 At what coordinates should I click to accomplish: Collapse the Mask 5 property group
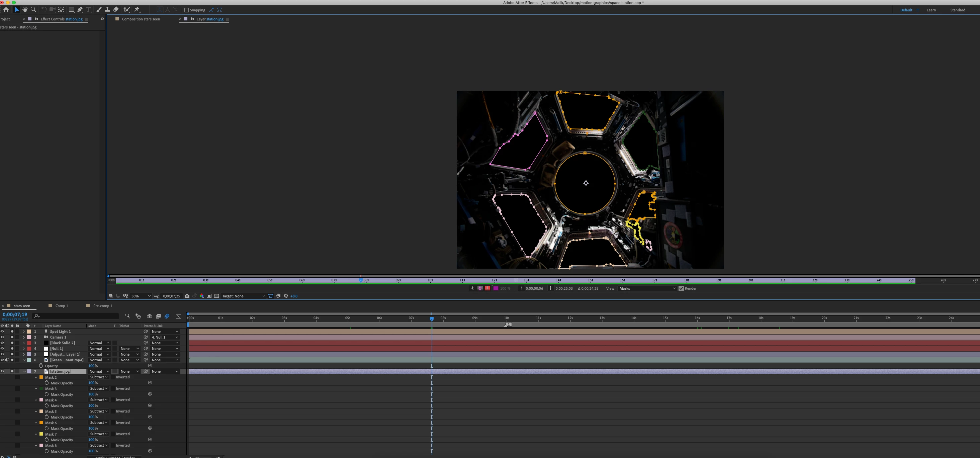[36, 411]
